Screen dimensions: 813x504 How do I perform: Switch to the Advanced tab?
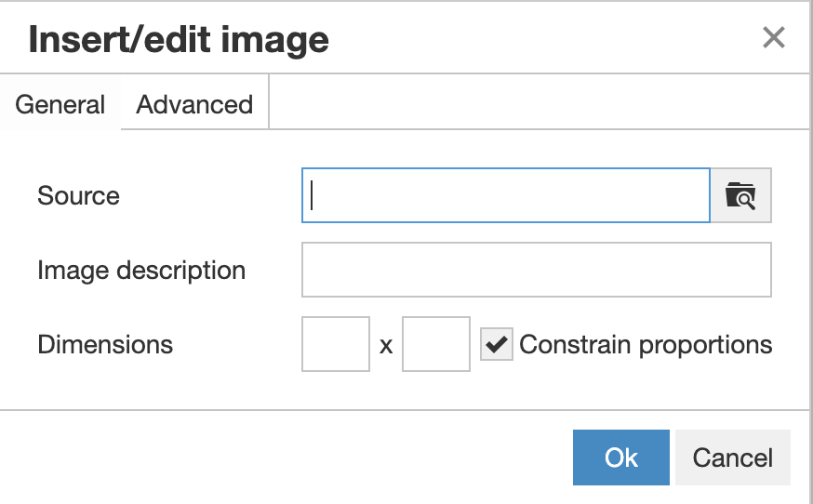point(194,105)
